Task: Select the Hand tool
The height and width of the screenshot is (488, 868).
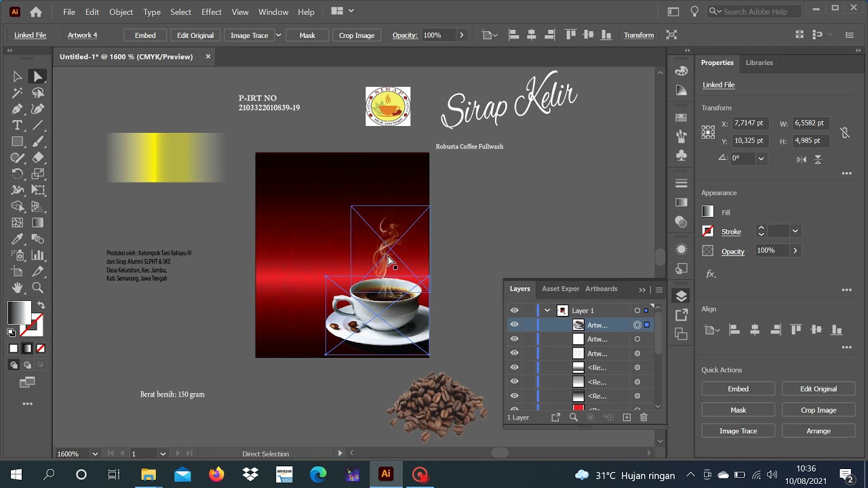Action: [18, 288]
